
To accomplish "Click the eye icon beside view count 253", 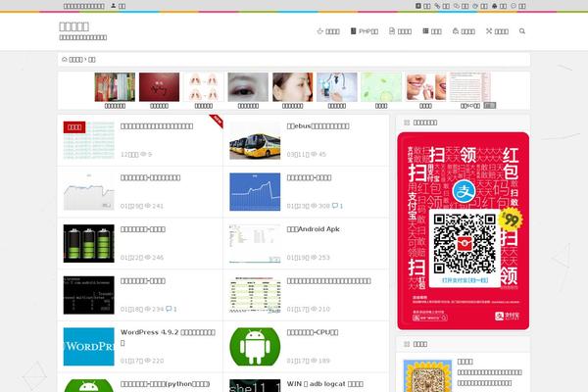I will tap(314, 257).
